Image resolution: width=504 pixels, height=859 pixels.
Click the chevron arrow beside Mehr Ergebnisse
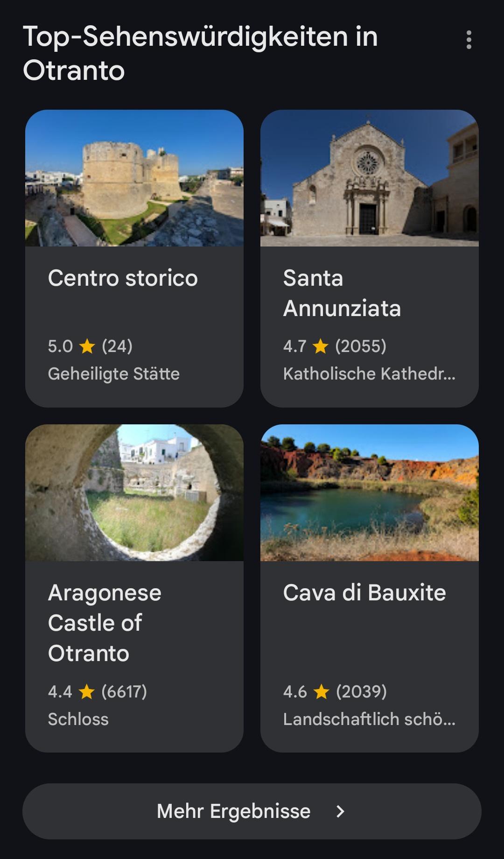(x=340, y=811)
